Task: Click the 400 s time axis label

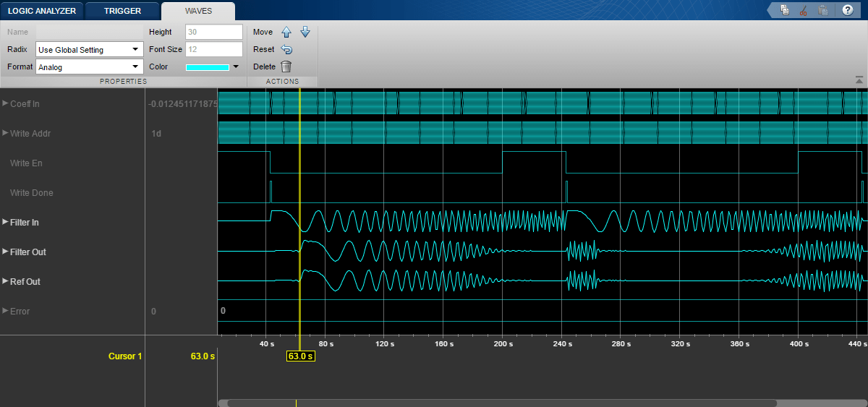Action: tap(799, 344)
